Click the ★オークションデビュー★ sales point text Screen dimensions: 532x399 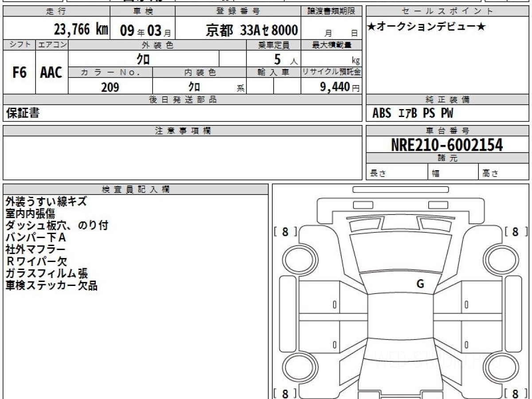pos(426,27)
